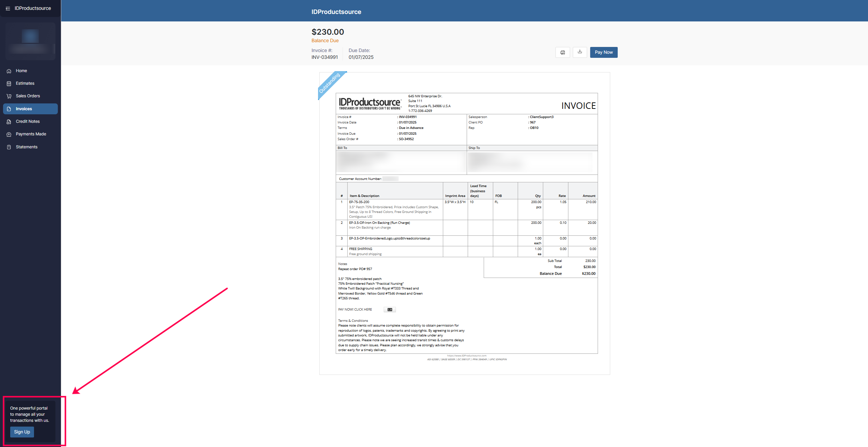Click the Customer Account Number label
The height and width of the screenshot is (447, 868).
click(x=360, y=179)
